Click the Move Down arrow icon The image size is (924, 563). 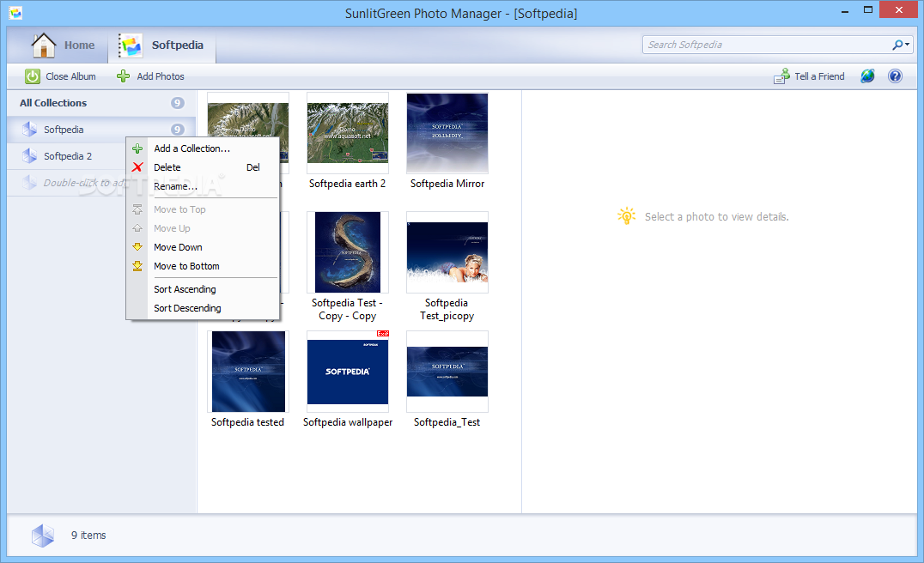coord(137,247)
